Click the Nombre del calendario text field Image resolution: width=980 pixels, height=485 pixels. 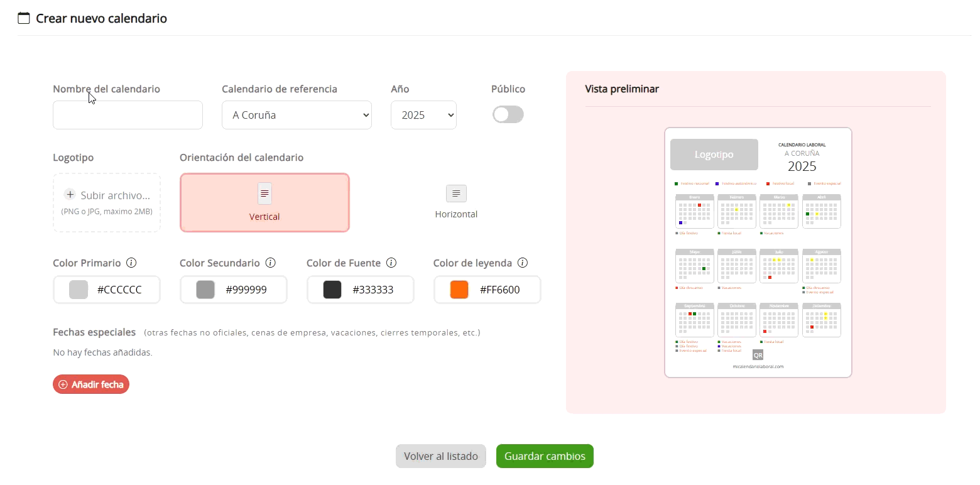[128, 115]
